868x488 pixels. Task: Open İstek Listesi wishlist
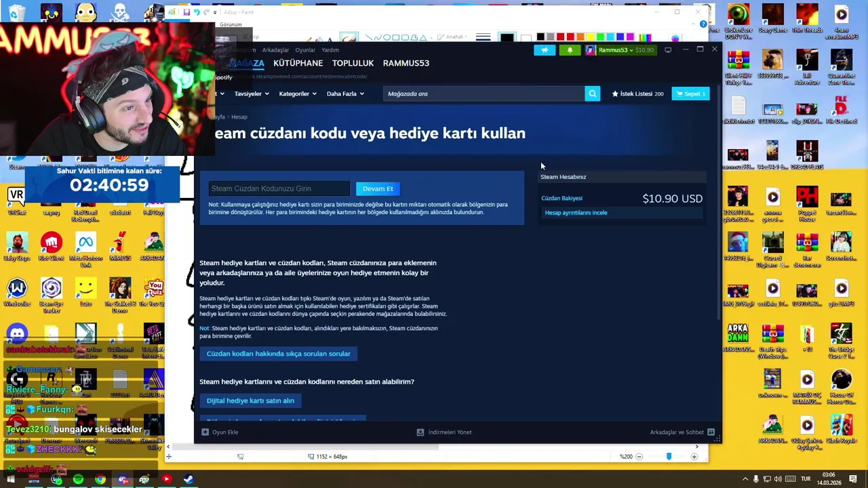[637, 94]
